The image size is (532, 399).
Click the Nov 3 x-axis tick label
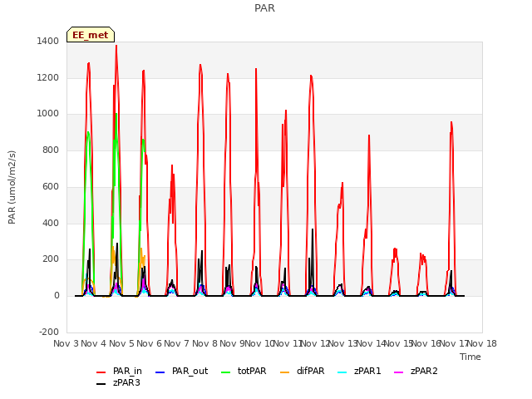point(66,343)
